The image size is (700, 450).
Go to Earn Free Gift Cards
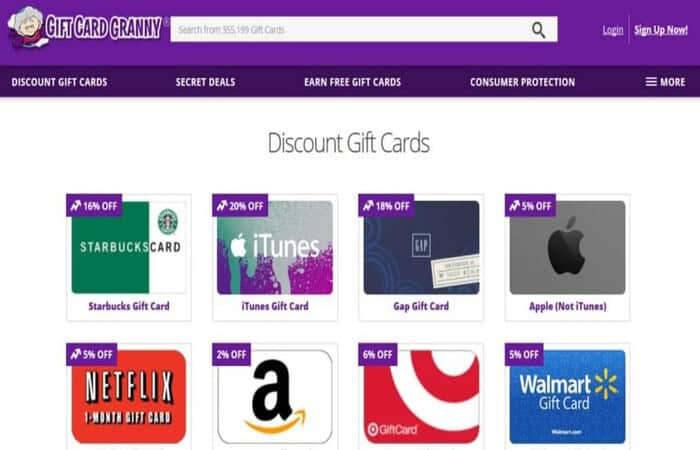[x=352, y=82]
